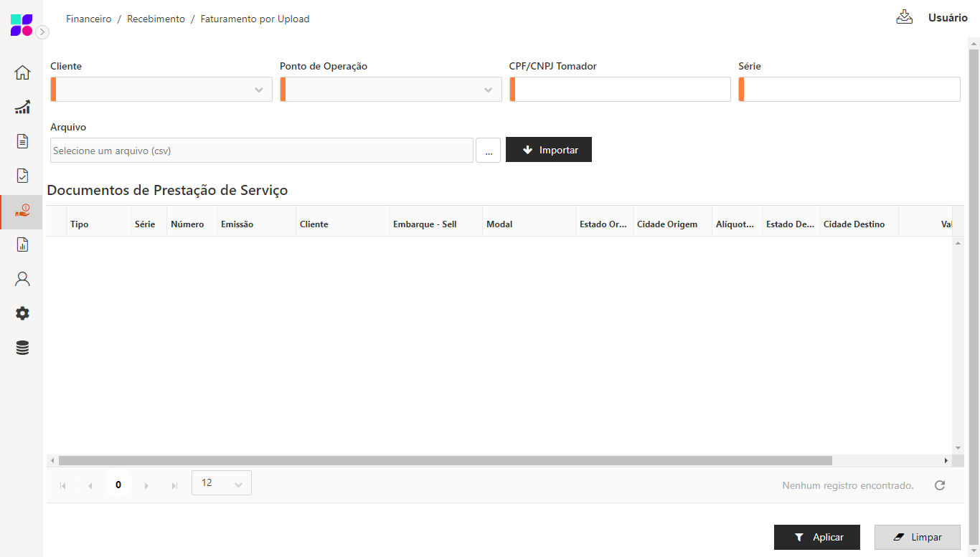Click the horizontal scrollbar under the grid
Image resolution: width=980 pixels, height=557 pixels.
pyautogui.click(x=445, y=461)
